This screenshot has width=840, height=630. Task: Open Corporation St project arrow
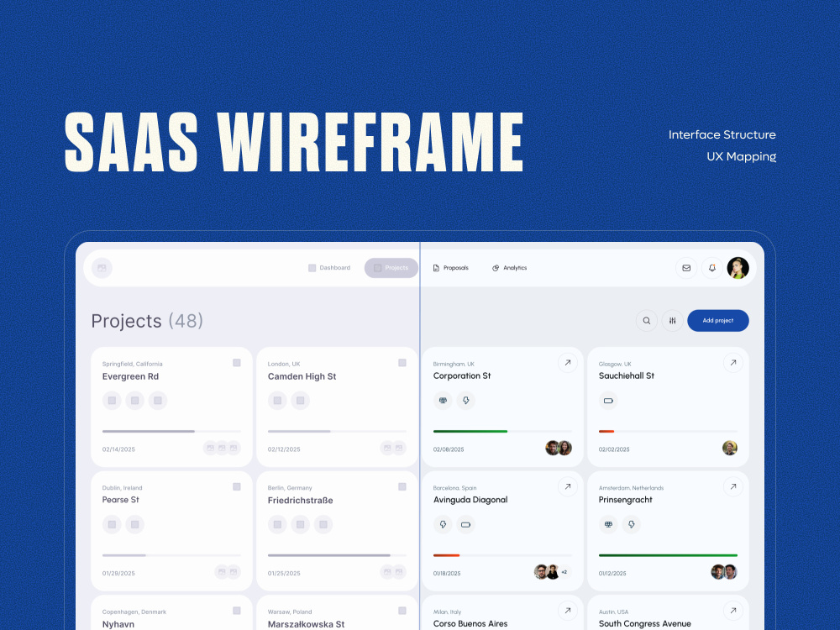point(567,363)
